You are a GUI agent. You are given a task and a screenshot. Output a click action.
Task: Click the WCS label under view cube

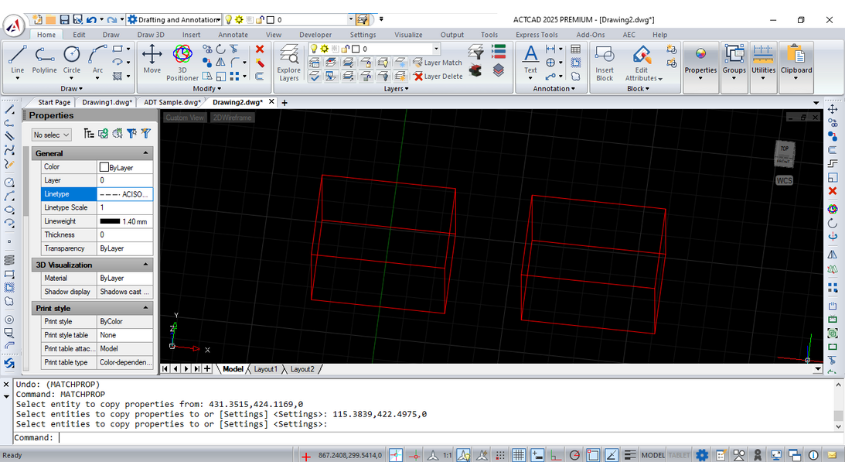[784, 181]
